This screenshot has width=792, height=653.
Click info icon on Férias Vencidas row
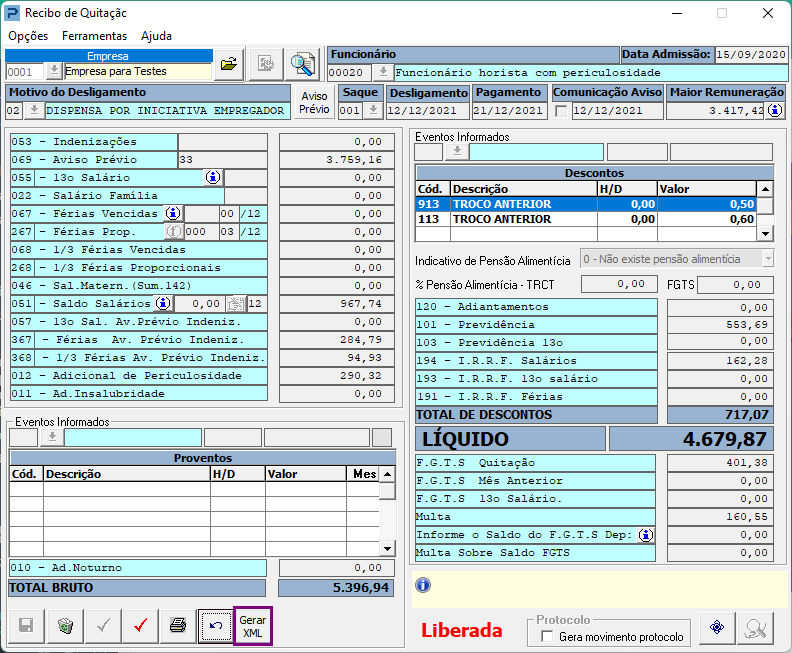(173, 214)
